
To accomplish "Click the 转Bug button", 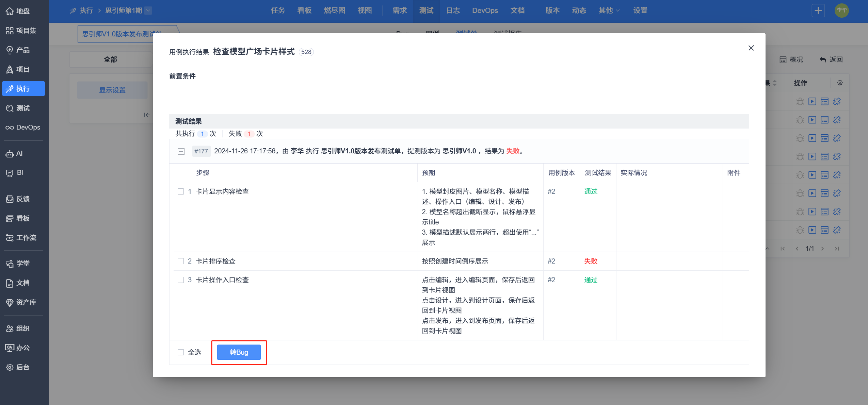I will click(x=239, y=352).
